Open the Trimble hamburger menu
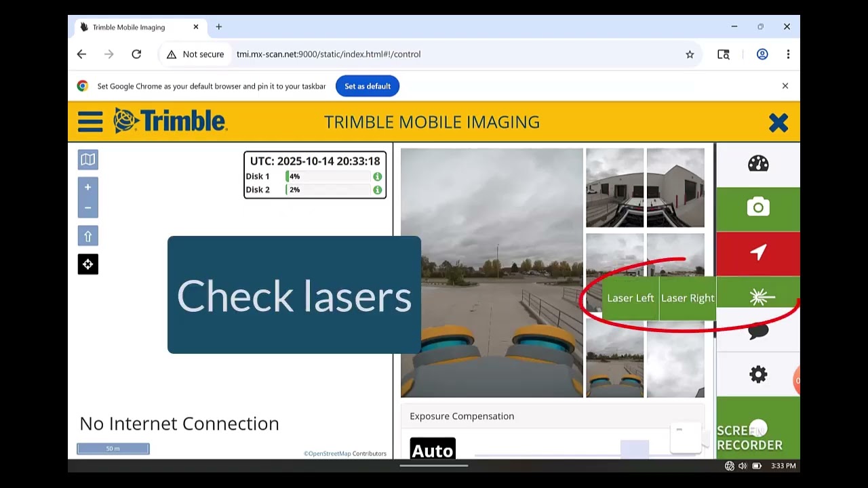Screen dimensions: 868x488 [90, 122]
